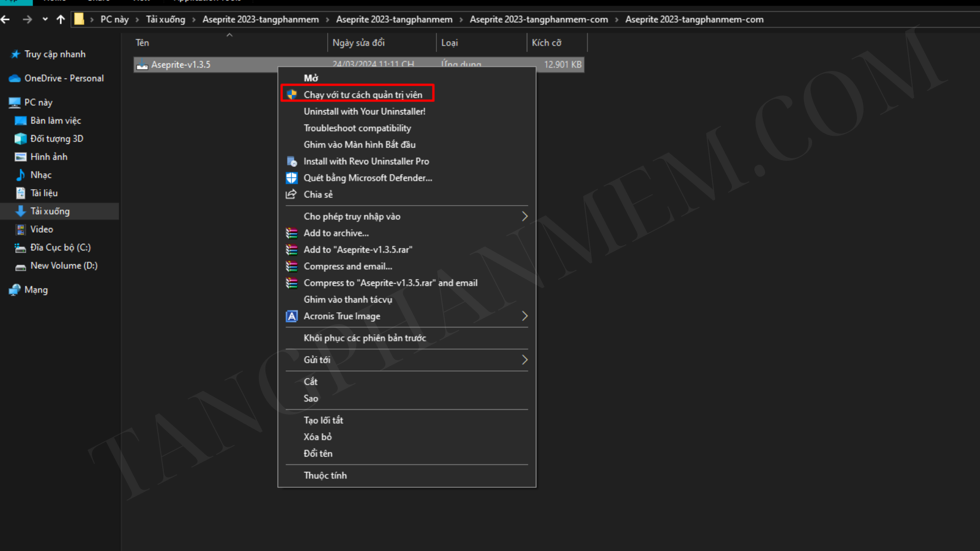The height and width of the screenshot is (551, 980).
Task: Click the Microsoft Defender scan shield icon
Action: pyautogui.click(x=291, y=178)
